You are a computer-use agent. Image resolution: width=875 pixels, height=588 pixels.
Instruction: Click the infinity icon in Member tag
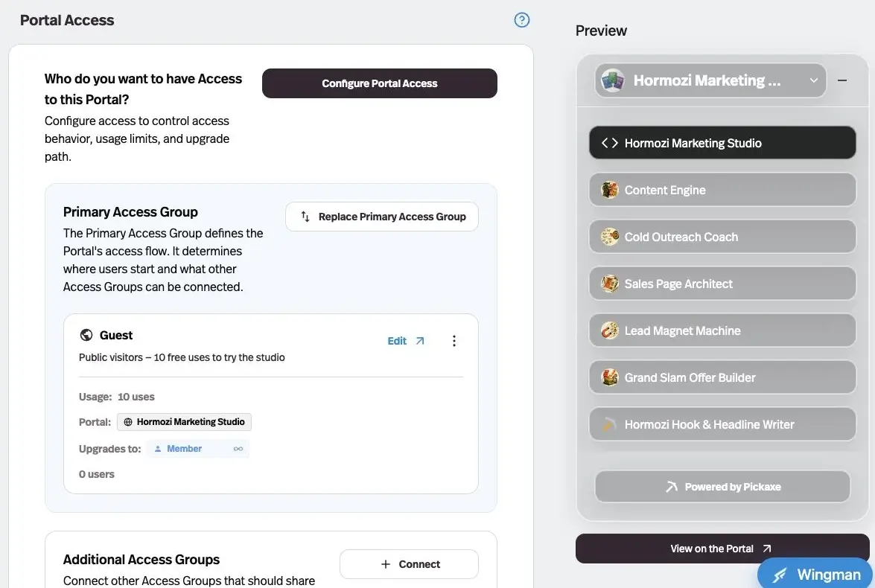(x=238, y=449)
